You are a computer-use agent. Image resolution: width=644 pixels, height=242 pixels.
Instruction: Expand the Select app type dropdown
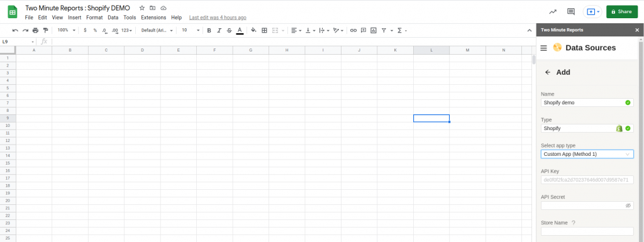(587, 154)
